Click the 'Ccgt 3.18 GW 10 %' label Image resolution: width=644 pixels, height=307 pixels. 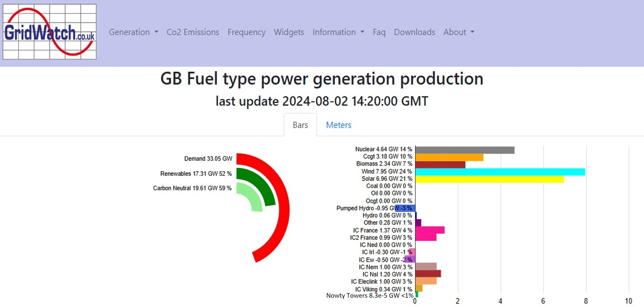(388, 156)
